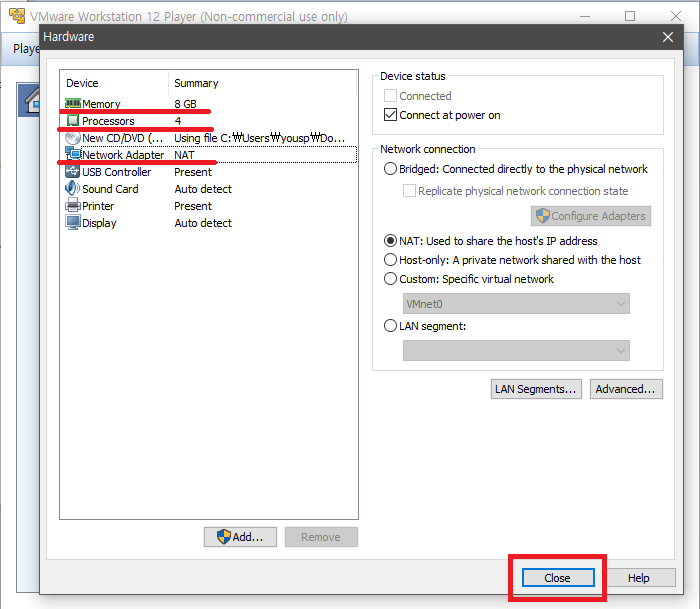Toggle Replicate physical network connection state
This screenshot has height=609, width=700.
[x=409, y=191]
